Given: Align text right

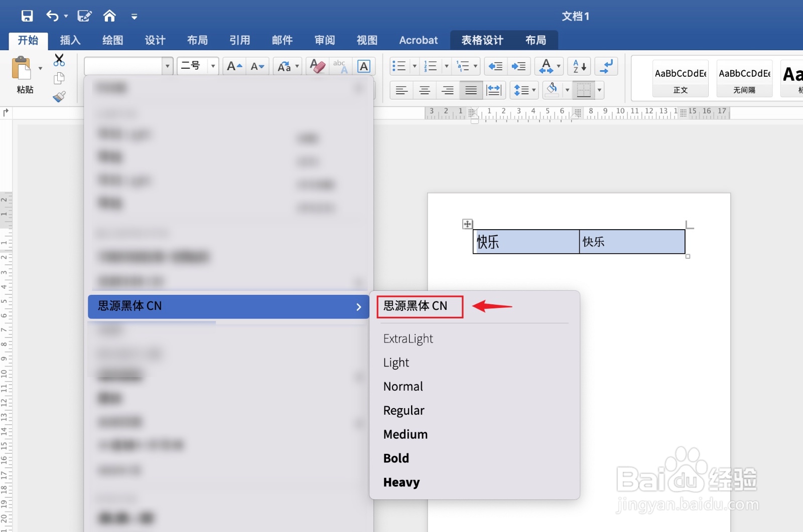Looking at the screenshot, I should click(448, 90).
